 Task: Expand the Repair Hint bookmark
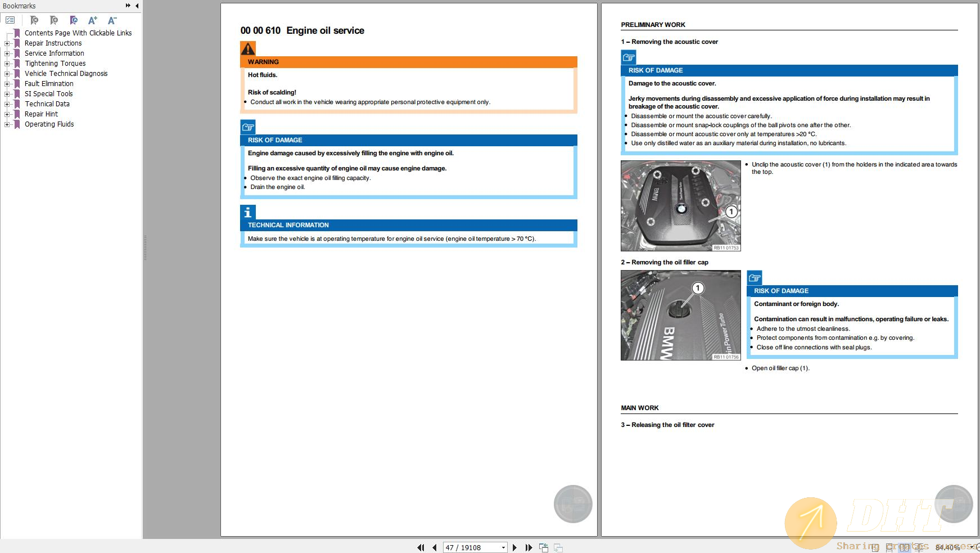click(7, 114)
